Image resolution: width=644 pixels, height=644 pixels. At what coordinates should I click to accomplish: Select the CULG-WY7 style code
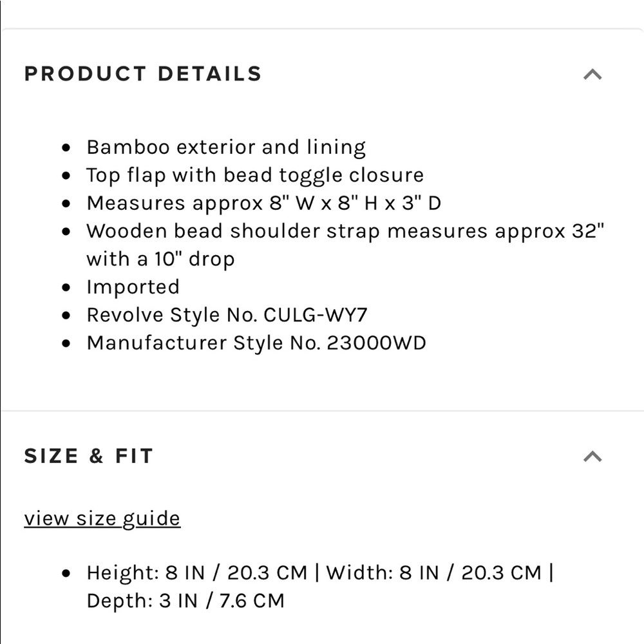316,315
